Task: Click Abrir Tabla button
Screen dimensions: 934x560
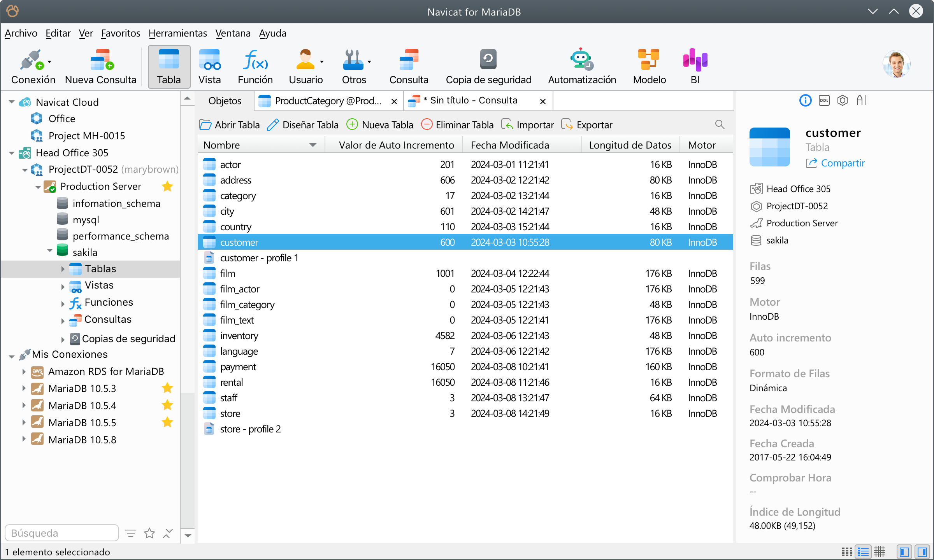Action: (x=230, y=125)
